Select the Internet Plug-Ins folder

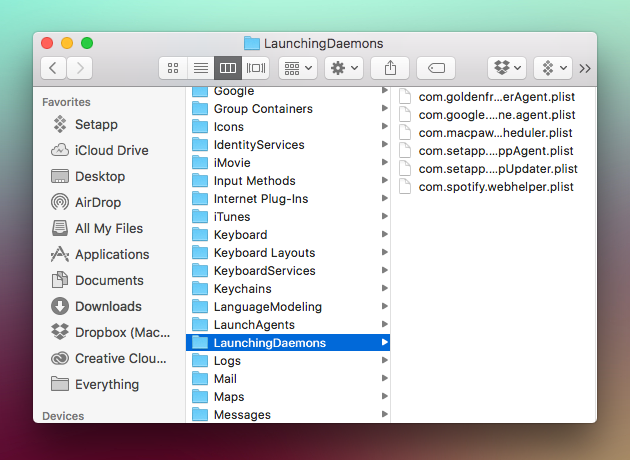(288, 198)
